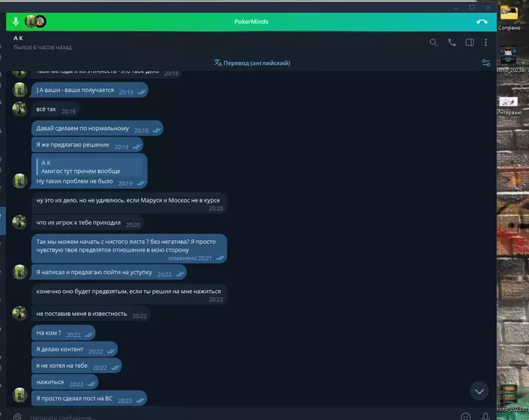Image resolution: width=529 pixels, height=420 pixels.
Task: Record a voice message with microphone icon
Action: tap(485, 417)
